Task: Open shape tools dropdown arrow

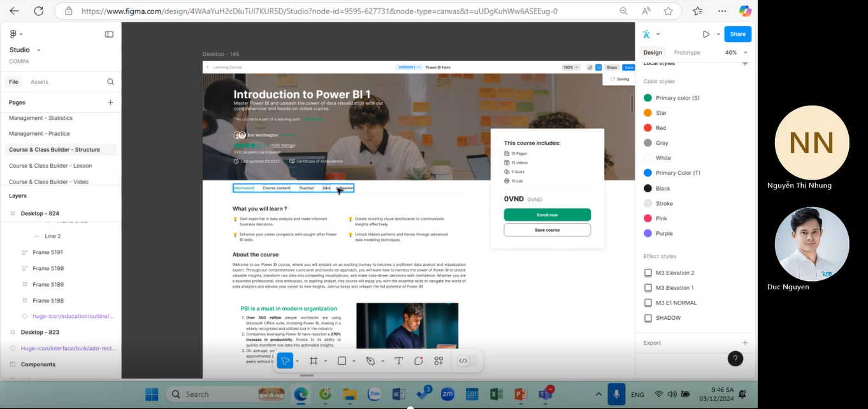Action: 354,361
